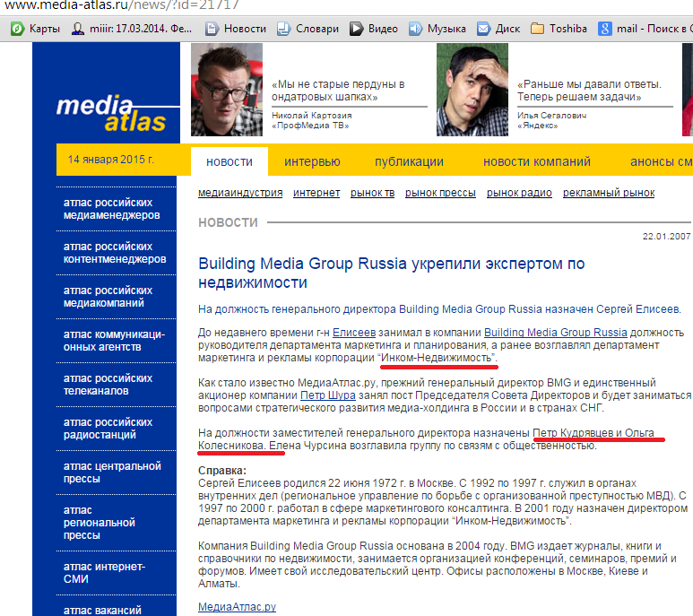Click the 14 января 2015 г. date
The height and width of the screenshot is (616, 693).
(111, 160)
